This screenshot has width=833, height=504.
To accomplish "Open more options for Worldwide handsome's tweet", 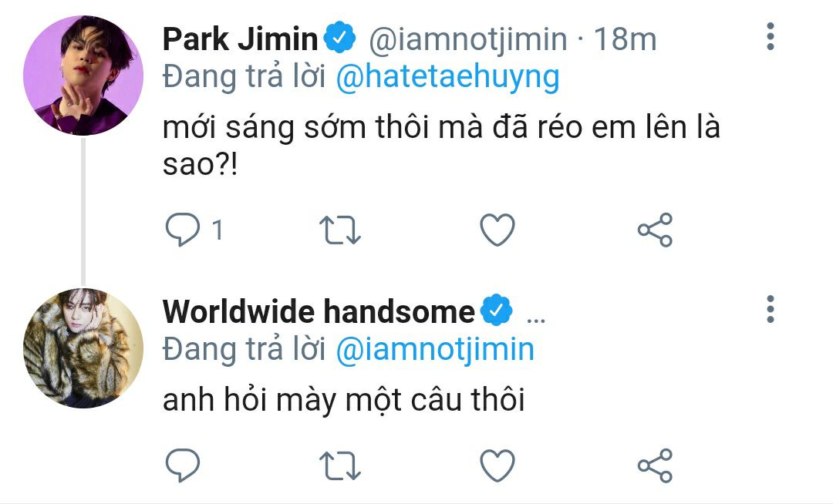I will point(771,309).
